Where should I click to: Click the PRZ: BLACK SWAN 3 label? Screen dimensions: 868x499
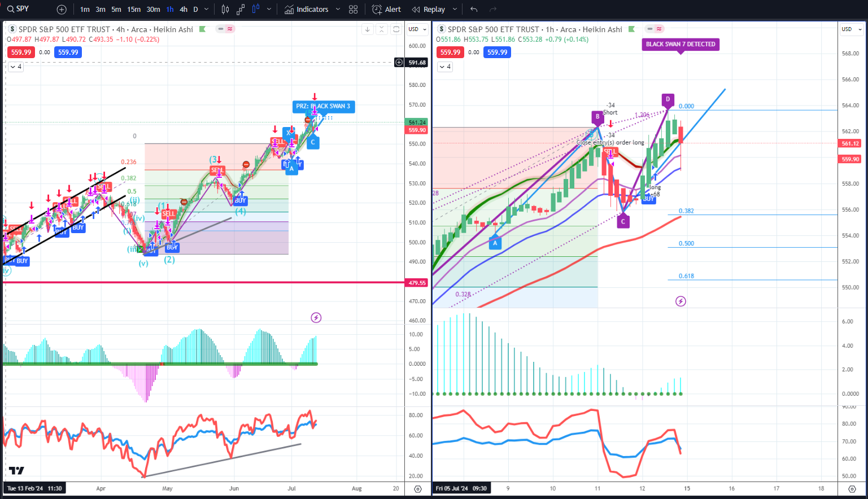tap(324, 106)
